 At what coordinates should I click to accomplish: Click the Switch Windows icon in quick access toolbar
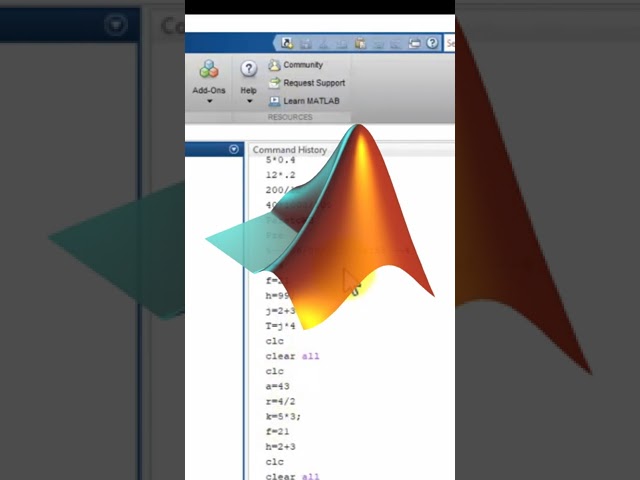414,43
